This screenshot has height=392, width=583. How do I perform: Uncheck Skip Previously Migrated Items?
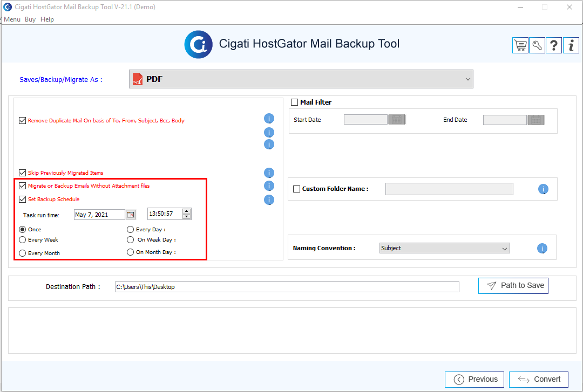pos(22,173)
